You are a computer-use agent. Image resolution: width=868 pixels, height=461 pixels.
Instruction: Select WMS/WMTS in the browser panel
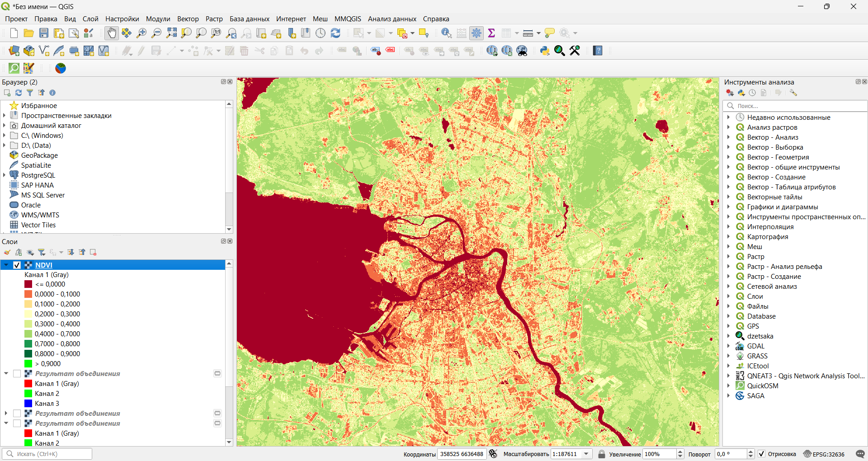(40, 215)
